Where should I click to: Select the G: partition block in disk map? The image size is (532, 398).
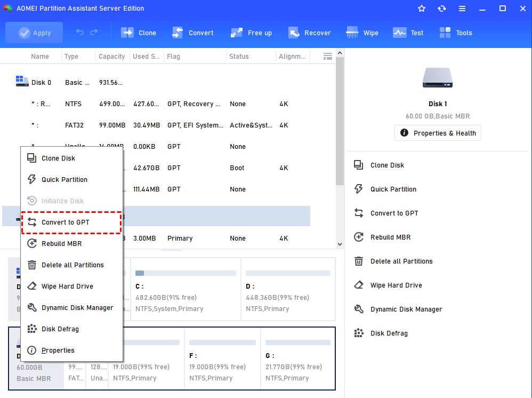298,359
